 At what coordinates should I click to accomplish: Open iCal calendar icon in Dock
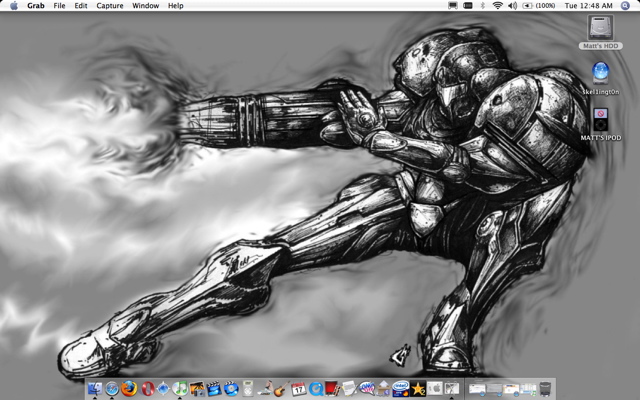pos(298,388)
